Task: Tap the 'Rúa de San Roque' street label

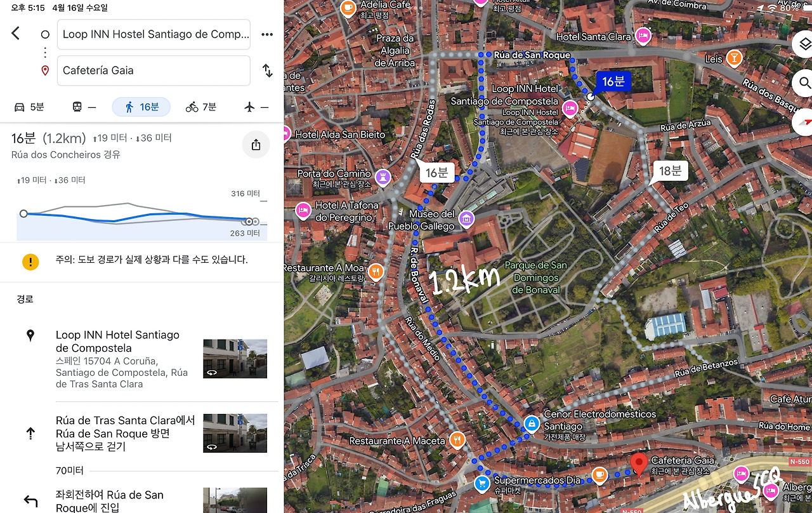Action: point(532,55)
